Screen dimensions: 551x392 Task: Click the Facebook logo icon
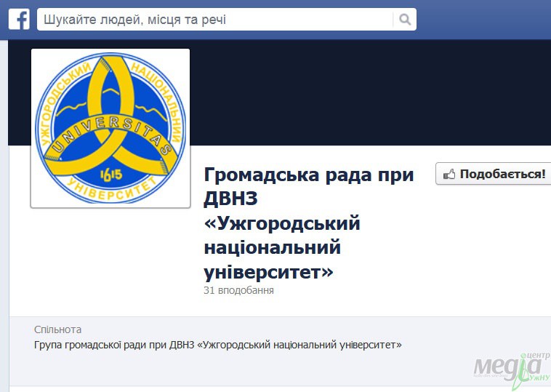click(19, 20)
